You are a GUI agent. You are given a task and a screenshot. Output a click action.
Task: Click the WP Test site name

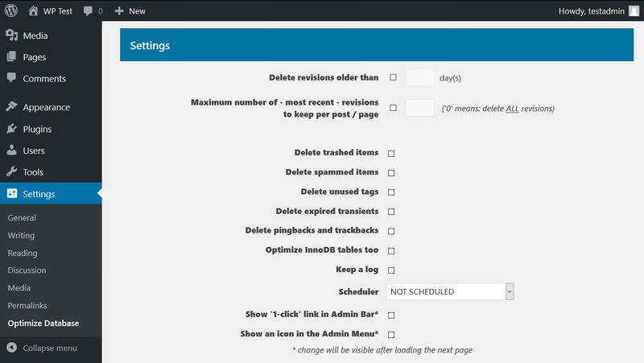pyautogui.click(x=57, y=11)
